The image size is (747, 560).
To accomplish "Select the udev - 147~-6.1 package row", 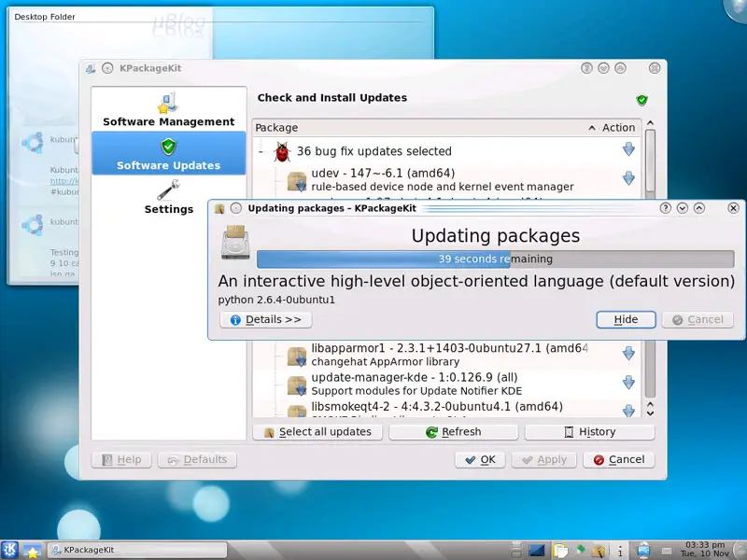I will click(442, 179).
